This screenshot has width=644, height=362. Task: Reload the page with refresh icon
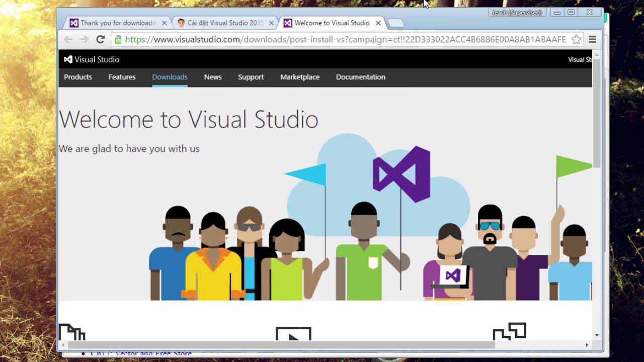(x=100, y=39)
